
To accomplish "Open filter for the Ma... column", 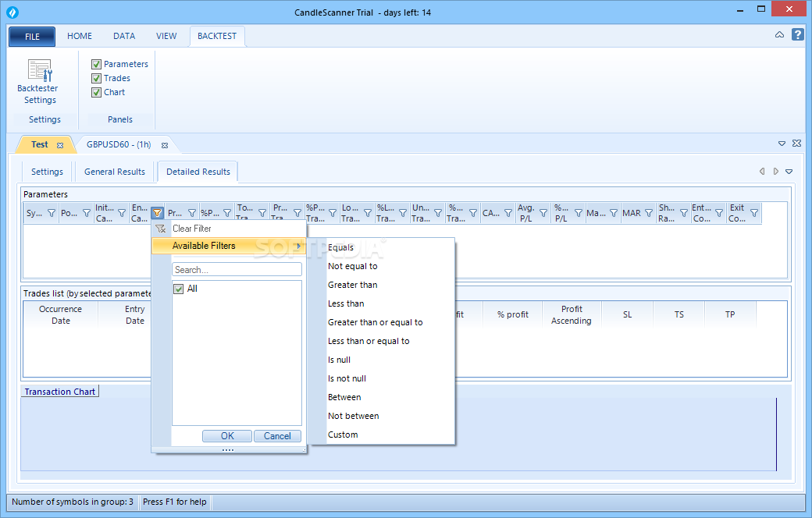I will [614, 213].
